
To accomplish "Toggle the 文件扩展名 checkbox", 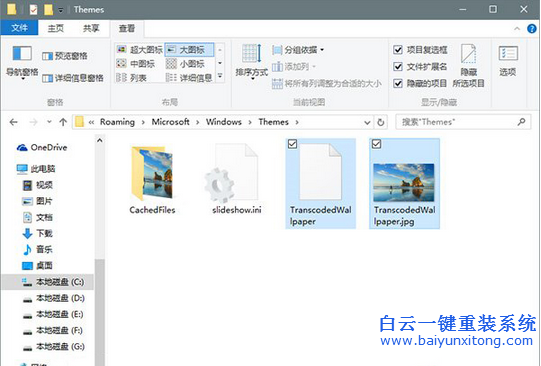I will pos(398,66).
